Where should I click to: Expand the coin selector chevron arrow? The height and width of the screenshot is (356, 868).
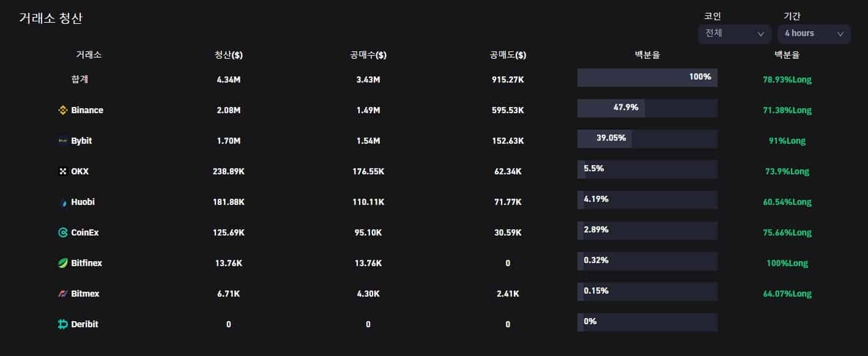click(761, 34)
